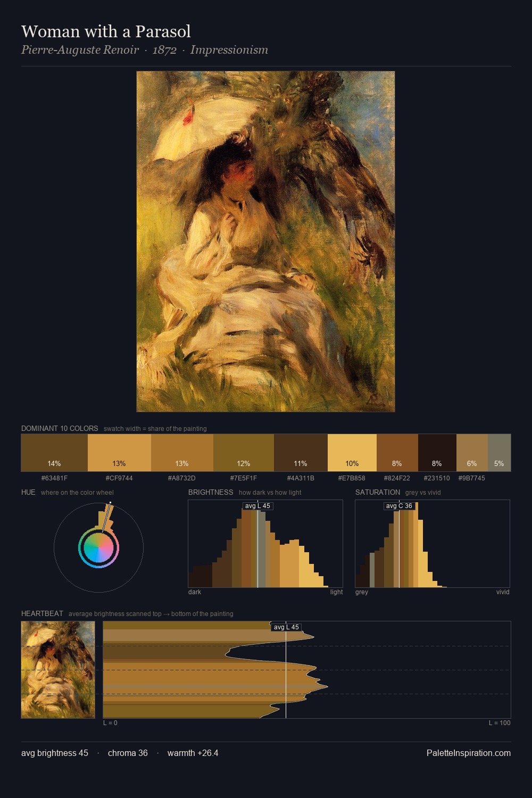Viewport: 532px width, 798px height.
Task: Click the title 'Woman with a Parasol'
Action: [x=106, y=31]
